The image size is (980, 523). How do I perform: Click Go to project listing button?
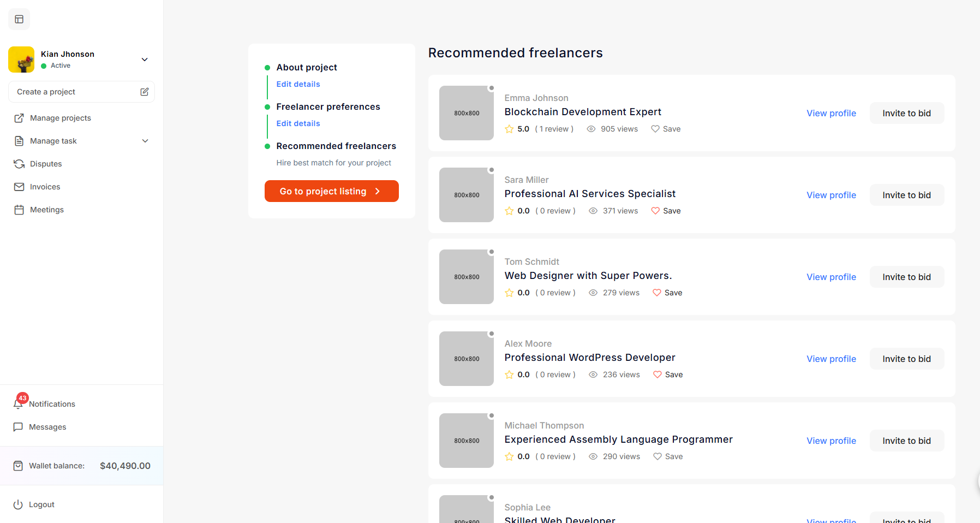(x=331, y=191)
